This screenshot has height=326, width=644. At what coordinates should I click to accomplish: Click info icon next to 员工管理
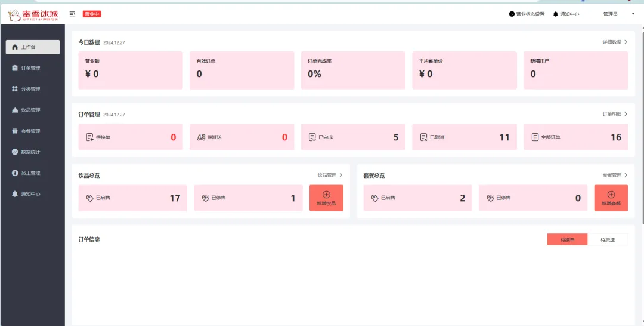click(15, 173)
